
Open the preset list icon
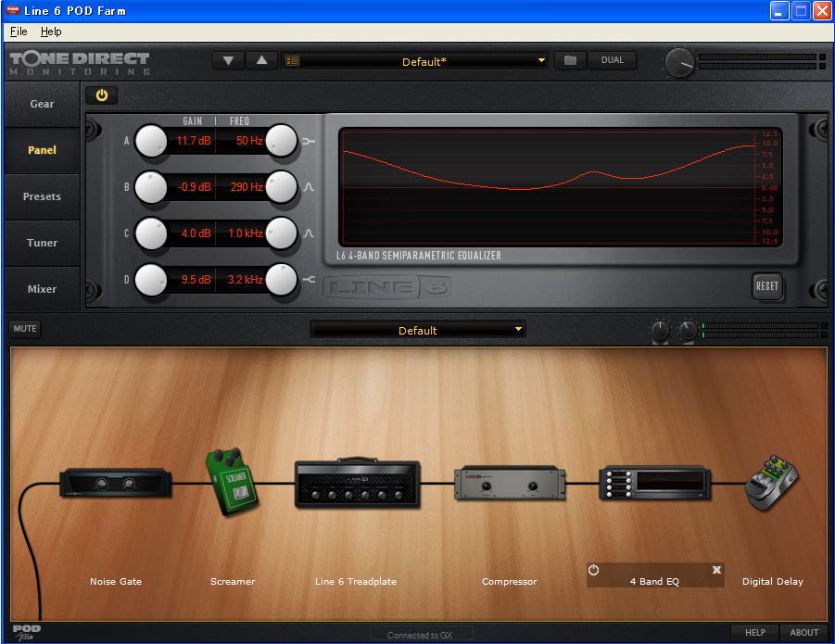click(x=292, y=60)
